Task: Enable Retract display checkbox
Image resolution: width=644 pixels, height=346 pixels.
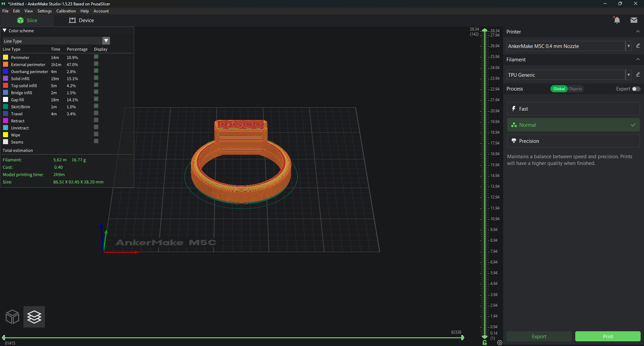Action: [96, 120]
